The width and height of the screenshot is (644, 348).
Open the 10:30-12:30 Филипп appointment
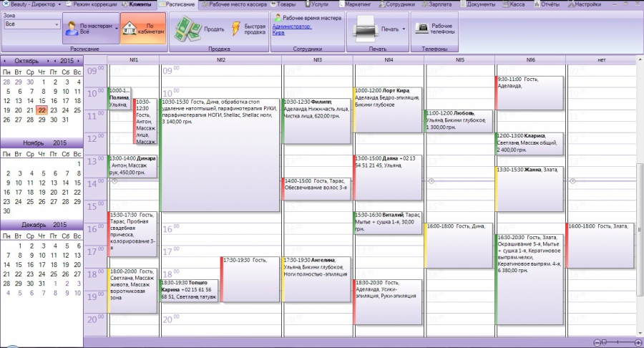pyautogui.click(x=316, y=121)
